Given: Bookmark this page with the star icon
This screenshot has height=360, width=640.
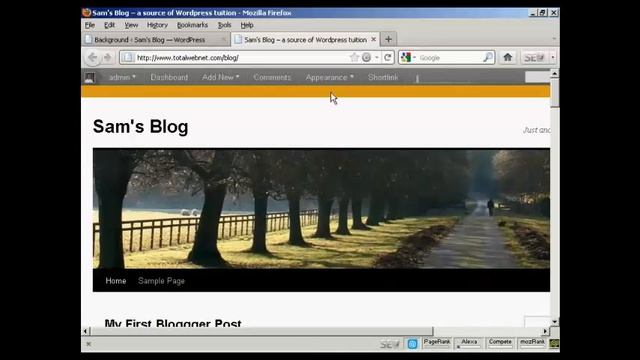Looking at the screenshot, I should (x=354, y=58).
